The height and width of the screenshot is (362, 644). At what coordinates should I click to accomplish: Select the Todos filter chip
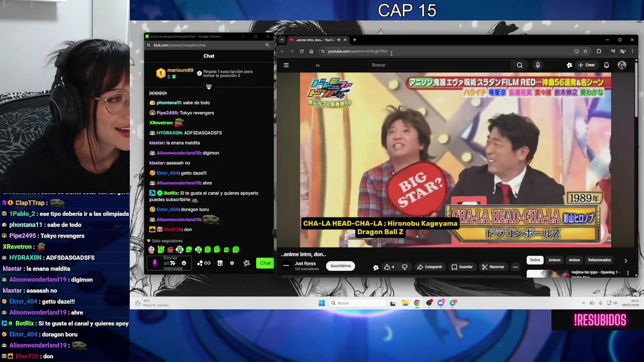535,260
